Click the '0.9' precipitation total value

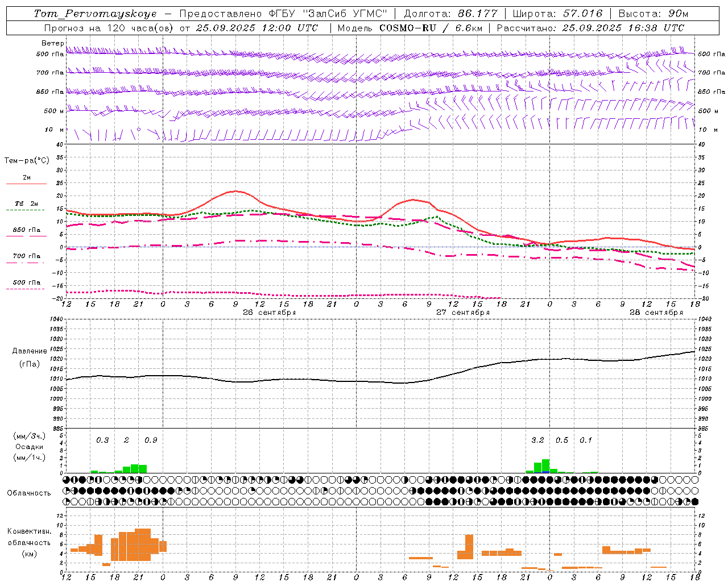151,440
